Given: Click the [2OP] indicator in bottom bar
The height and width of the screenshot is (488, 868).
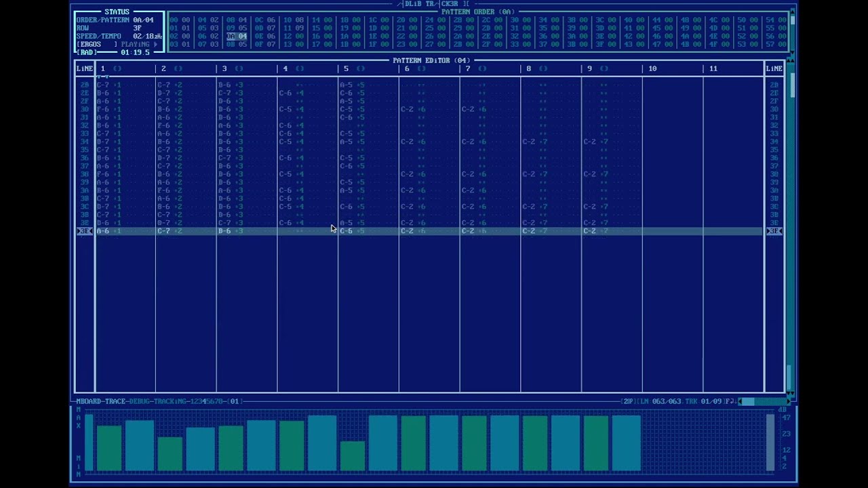Looking at the screenshot, I should coord(629,401).
